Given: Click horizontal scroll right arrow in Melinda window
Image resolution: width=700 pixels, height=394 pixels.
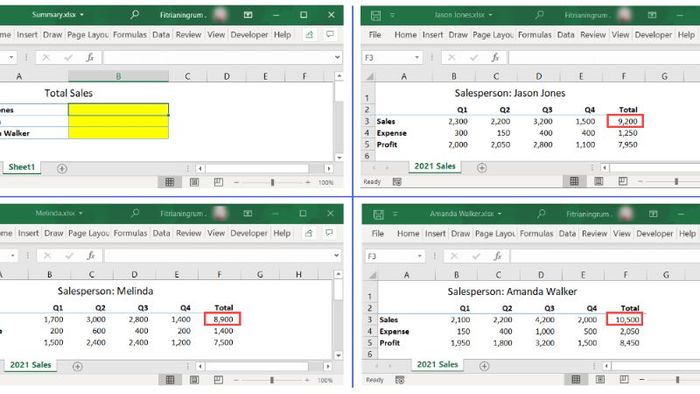Looking at the screenshot, I should 328,366.
